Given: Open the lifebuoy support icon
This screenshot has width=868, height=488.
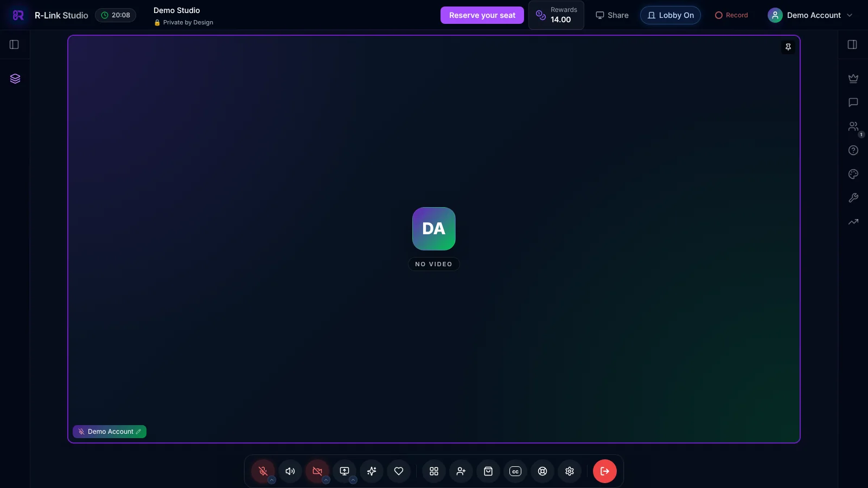Looking at the screenshot, I should [542, 471].
